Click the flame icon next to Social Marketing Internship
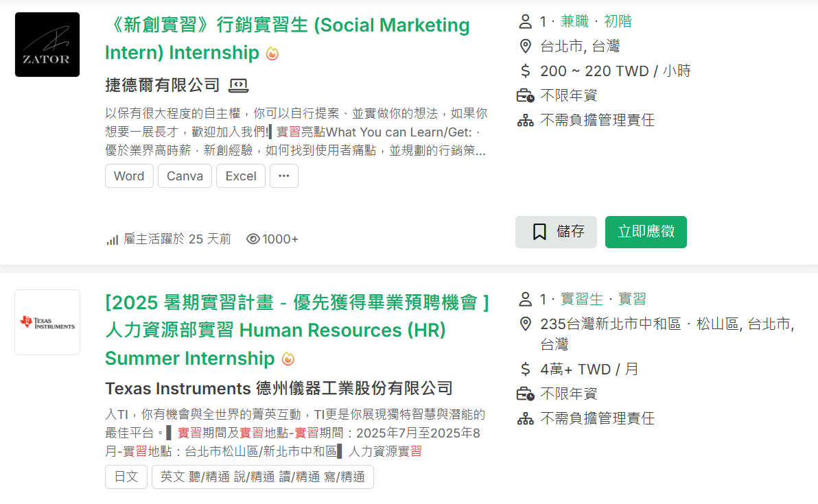818x504 pixels. click(x=272, y=53)
